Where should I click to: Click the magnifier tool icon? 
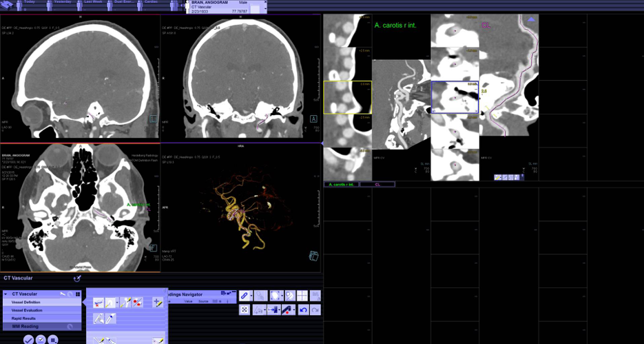(x=290, y=296)
